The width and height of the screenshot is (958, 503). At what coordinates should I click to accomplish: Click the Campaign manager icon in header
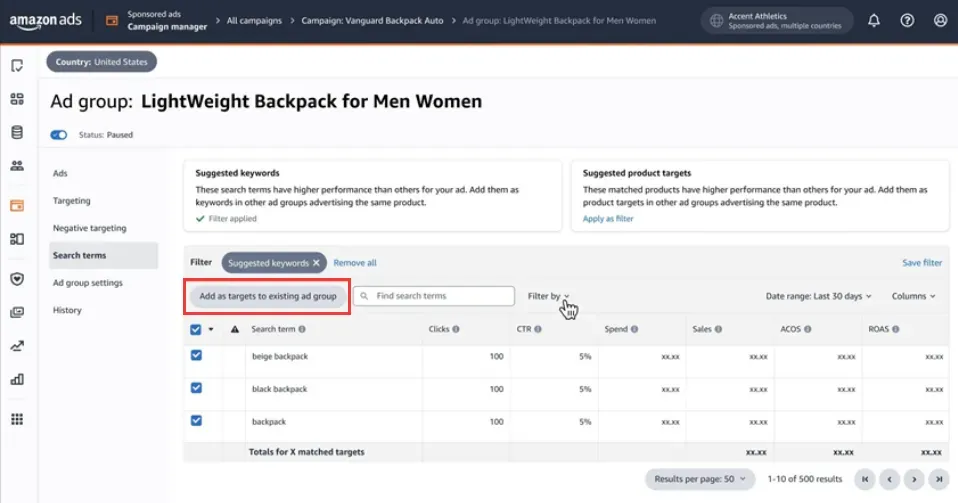tap(112, 21)
